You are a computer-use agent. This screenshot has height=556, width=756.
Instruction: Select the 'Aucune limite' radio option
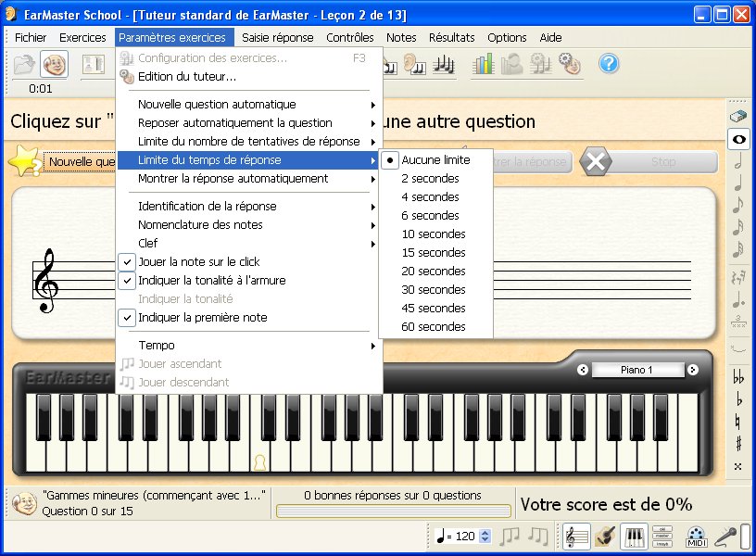(435, 160)
